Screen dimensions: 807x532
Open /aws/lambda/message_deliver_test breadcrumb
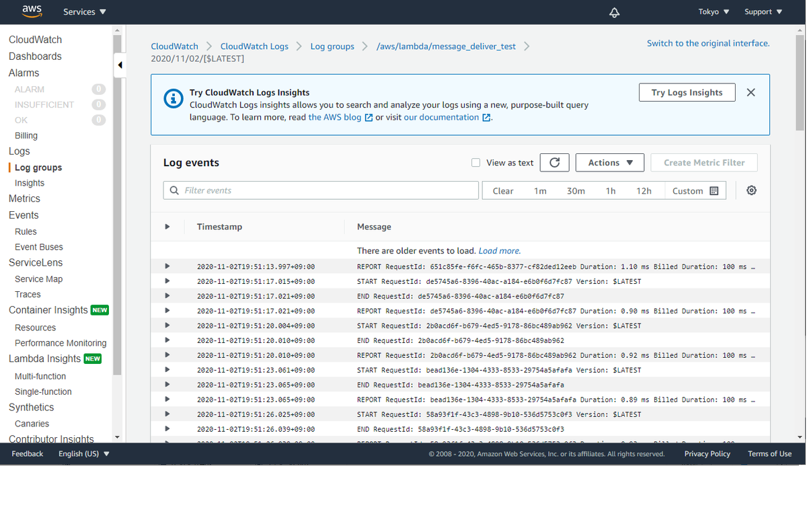446,46
